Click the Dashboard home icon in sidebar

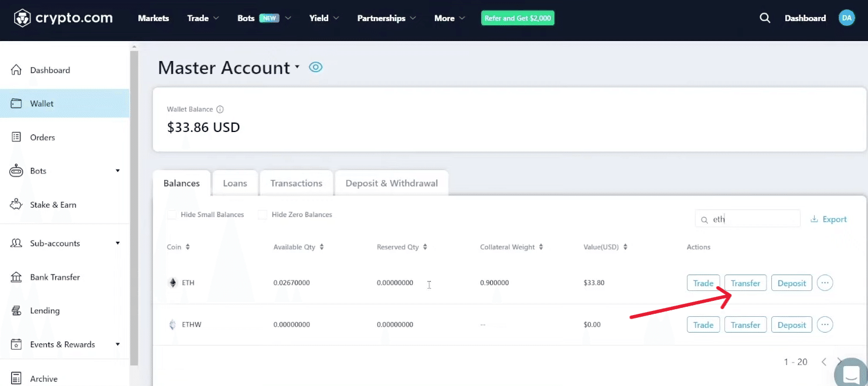coord(16,70)
